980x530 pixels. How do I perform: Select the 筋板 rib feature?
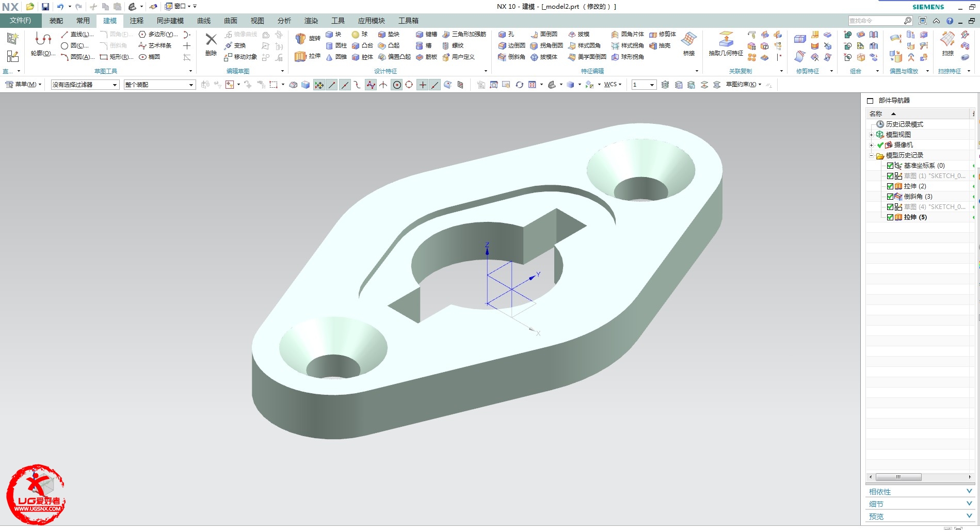point(426,57)
